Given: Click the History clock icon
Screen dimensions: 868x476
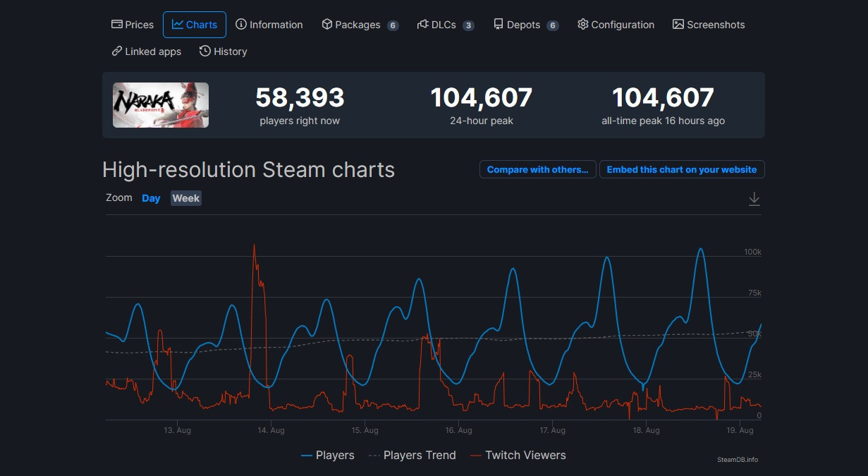Looking at the screenshot, I should click(x=205, y=51).
